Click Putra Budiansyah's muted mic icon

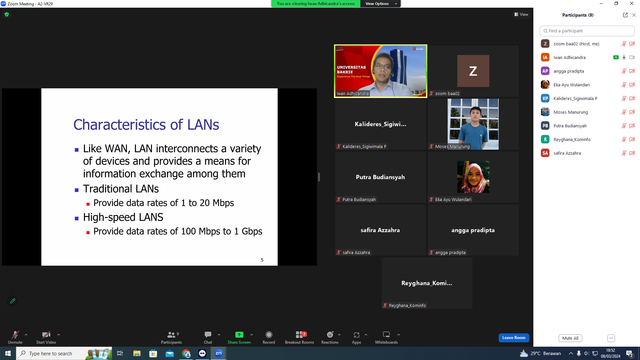click(x=624, y=126)
